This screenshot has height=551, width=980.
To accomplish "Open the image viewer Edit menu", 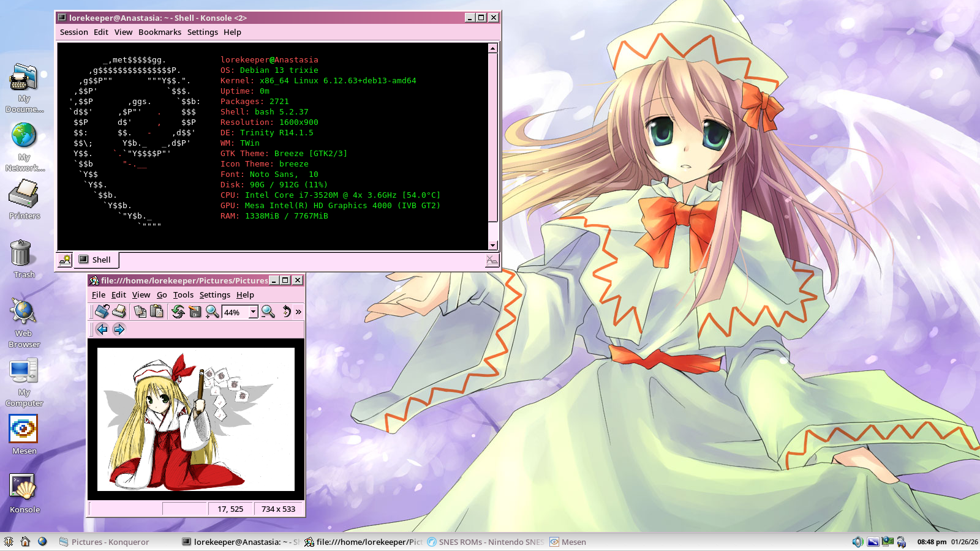I will pyautogui.click(x=119, y=295).
